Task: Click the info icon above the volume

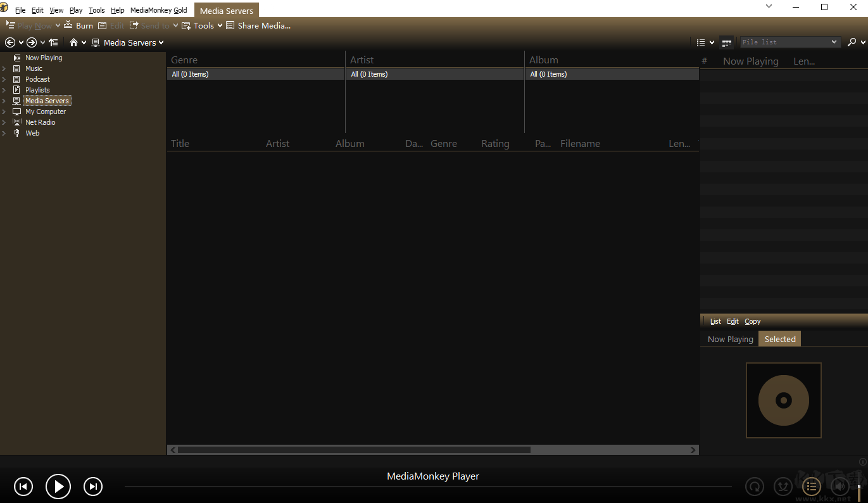Action: coord(863,462)
